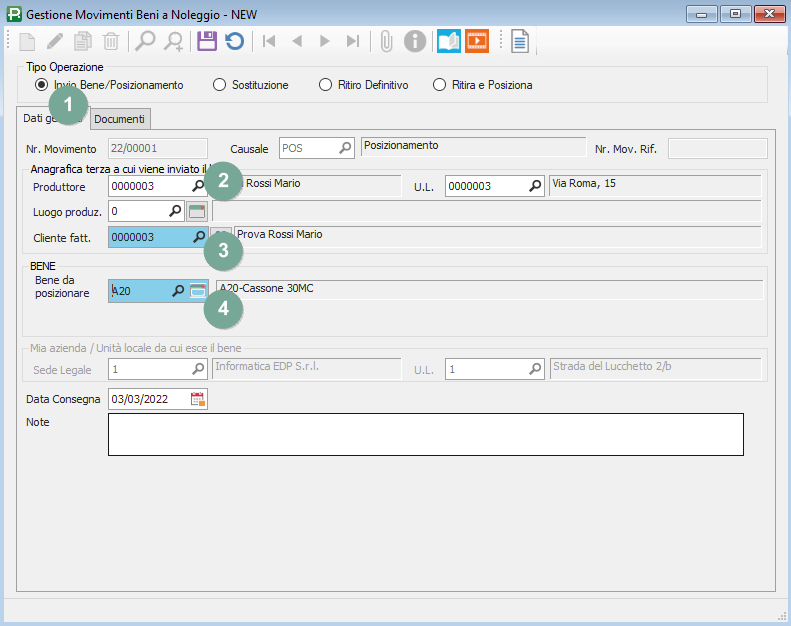The width and height of the screenshot is (791, 626).
Task: Open the Produttore lookup magnifier
Action: (x=199, y=186)
